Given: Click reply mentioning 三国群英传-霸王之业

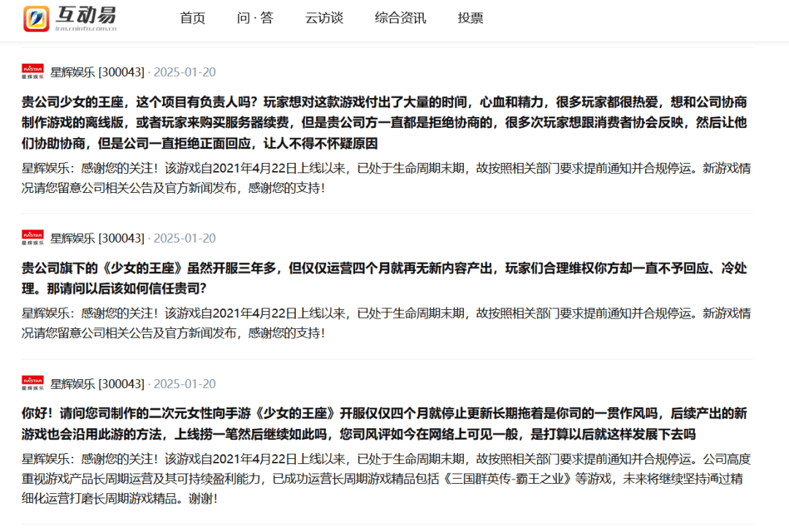Looking at the screenshot, I should tap(386, 479).
